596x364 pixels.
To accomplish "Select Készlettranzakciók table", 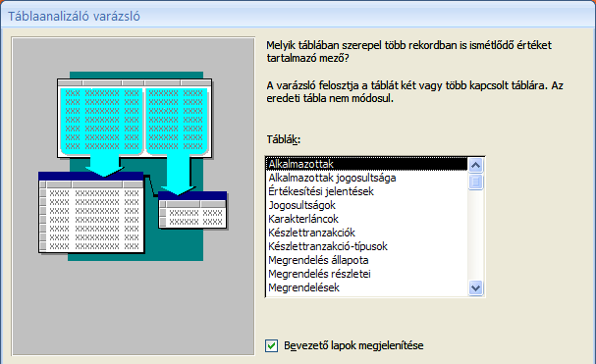I will click(x=367, y=233).
